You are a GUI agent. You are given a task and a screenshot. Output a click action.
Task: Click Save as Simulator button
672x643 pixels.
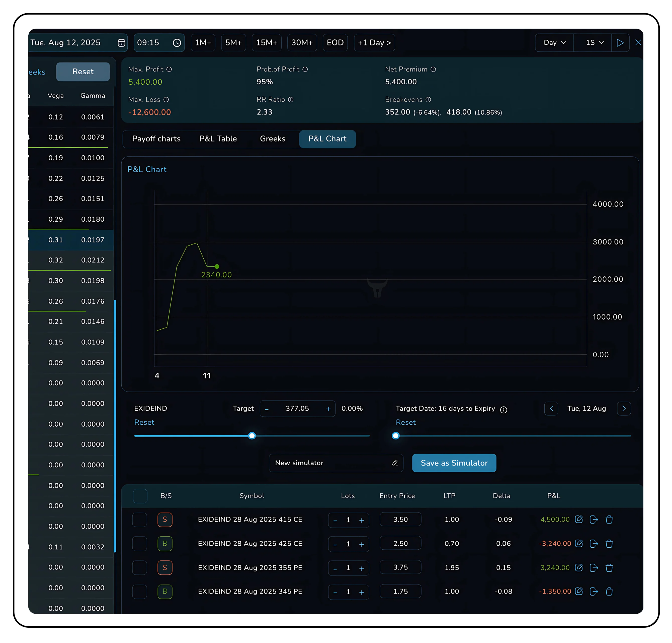coord(454,463)
